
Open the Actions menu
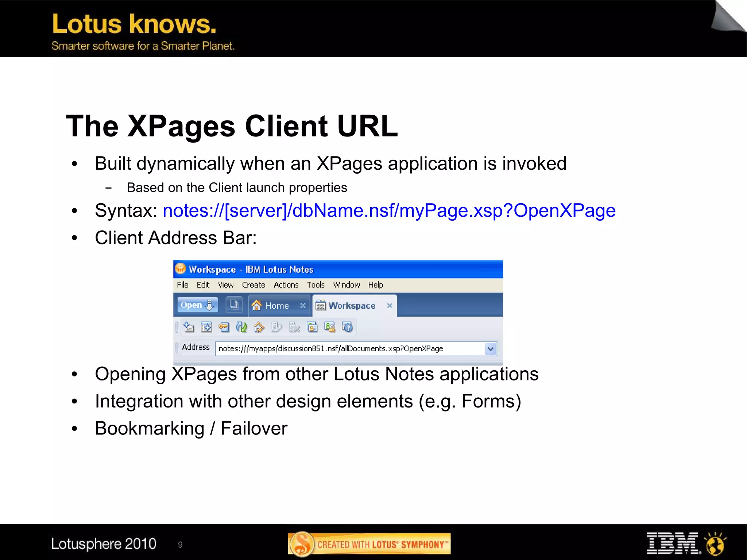point(286,285)
